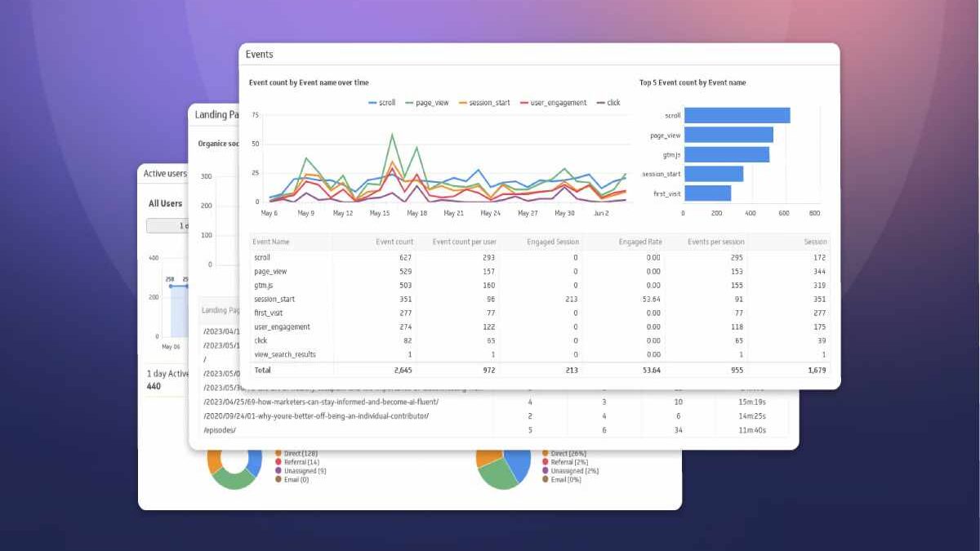This screenshot has height=551, width=980.
Task: Click the Direct (128) legend dot
Action: coord(278,451)
